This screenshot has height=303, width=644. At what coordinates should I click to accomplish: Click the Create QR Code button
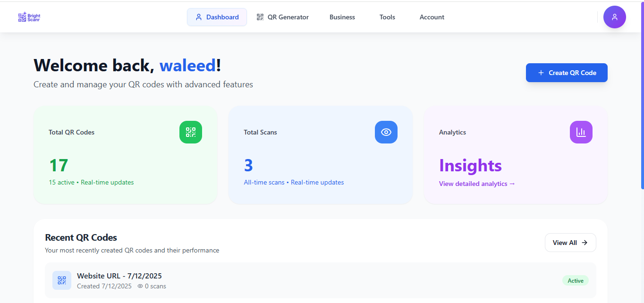pos(567,73)
